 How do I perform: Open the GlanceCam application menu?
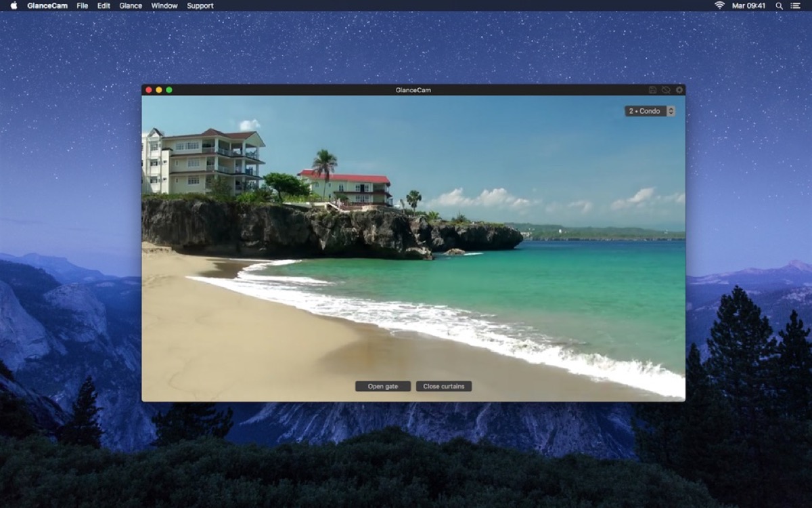coord(47,5)
